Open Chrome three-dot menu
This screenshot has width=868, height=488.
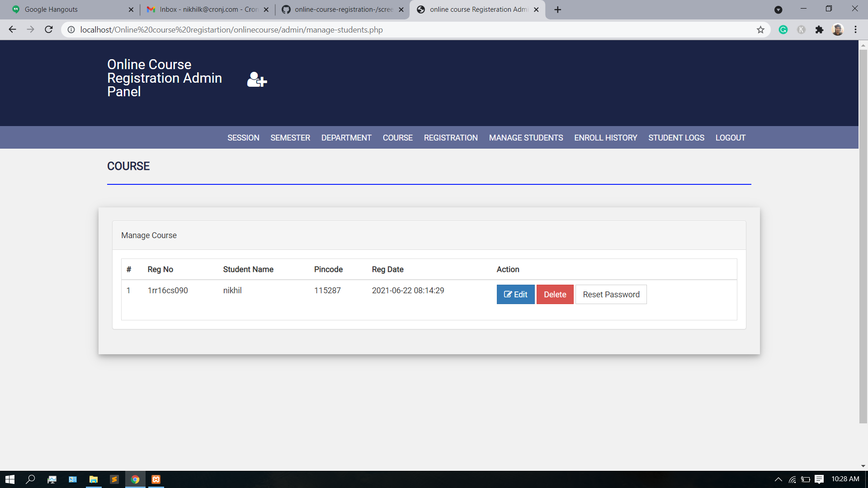point(855,30)
